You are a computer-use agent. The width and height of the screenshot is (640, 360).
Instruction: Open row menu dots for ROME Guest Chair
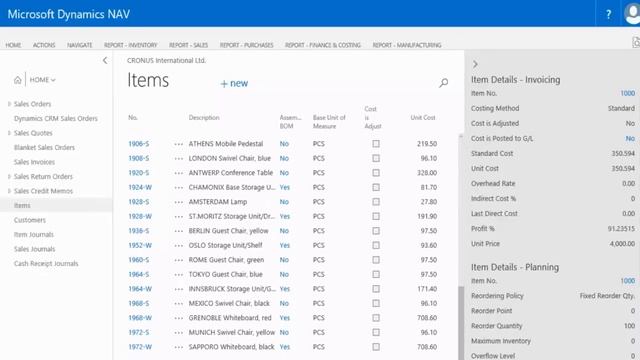[178, 260]
